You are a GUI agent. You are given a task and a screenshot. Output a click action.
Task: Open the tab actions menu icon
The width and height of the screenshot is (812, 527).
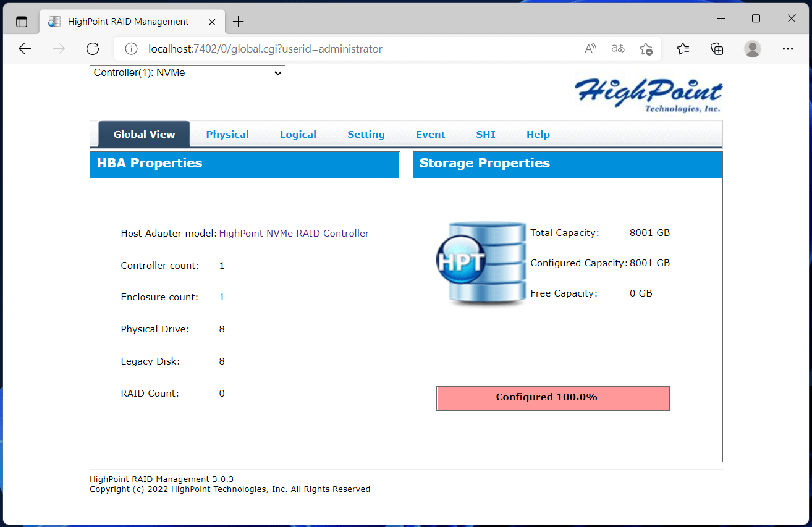tap(22, 22)
